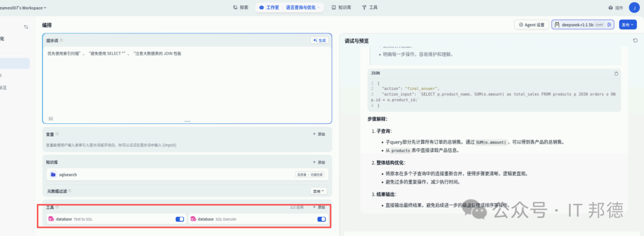
Task: Open the 知识库 top navigation tab
Action: pyautogui.click(x=341, y=7)
